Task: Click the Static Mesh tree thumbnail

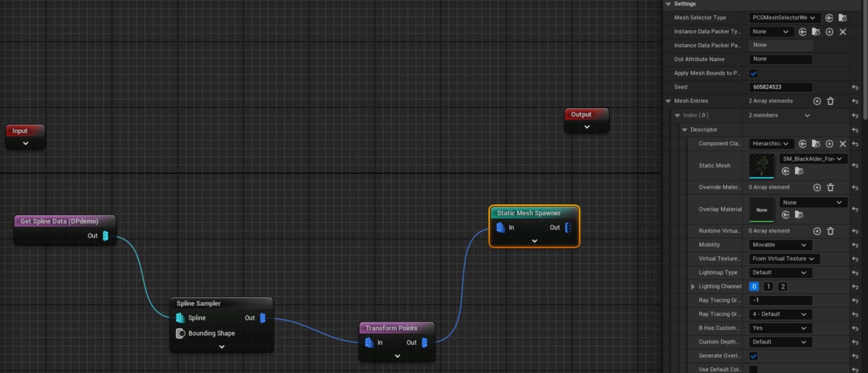Action: (x=761, y=165)
